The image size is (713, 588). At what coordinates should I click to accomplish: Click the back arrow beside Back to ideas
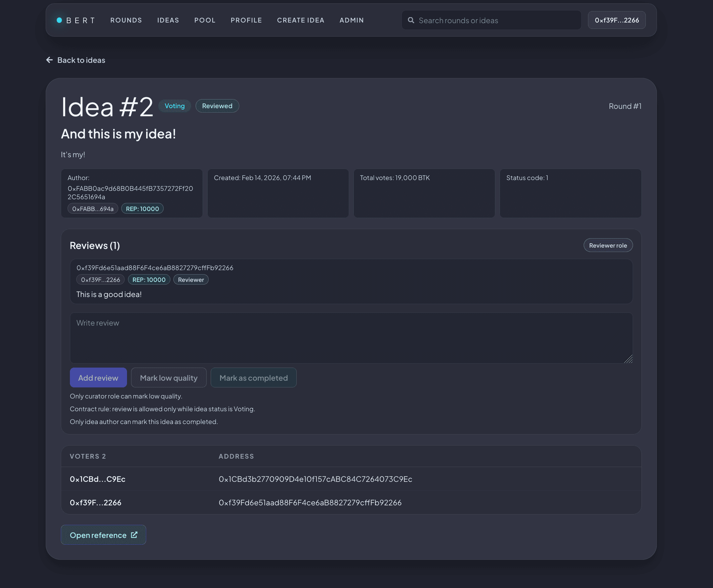49,59
